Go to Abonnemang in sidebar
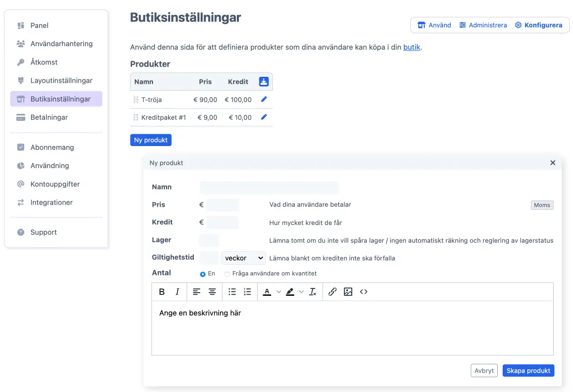Screen dimensions: 573x392 tap(56, 147)
